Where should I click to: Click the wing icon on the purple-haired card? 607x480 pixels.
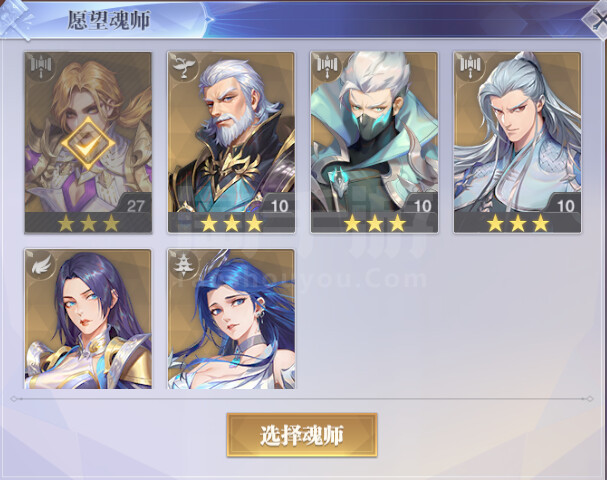pyautogui.click(x=41, y=264)
